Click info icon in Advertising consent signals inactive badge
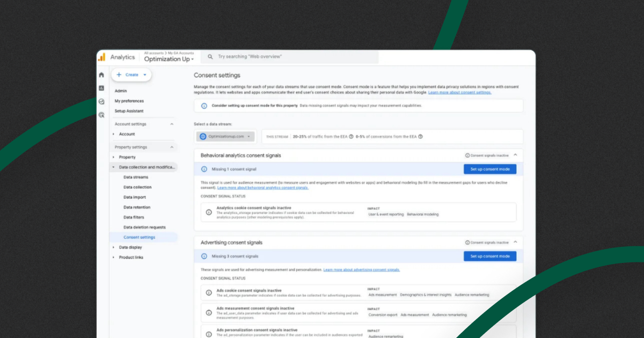 (467, 243)
